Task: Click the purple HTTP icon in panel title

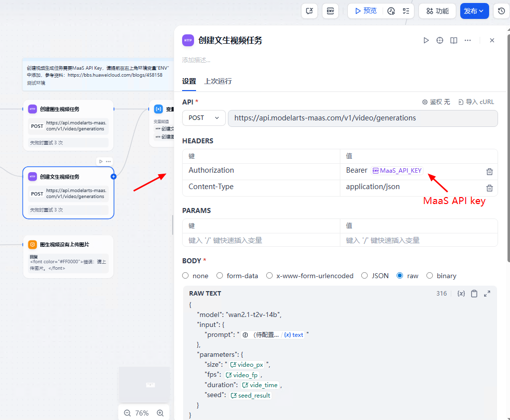Action: point(188,40)
